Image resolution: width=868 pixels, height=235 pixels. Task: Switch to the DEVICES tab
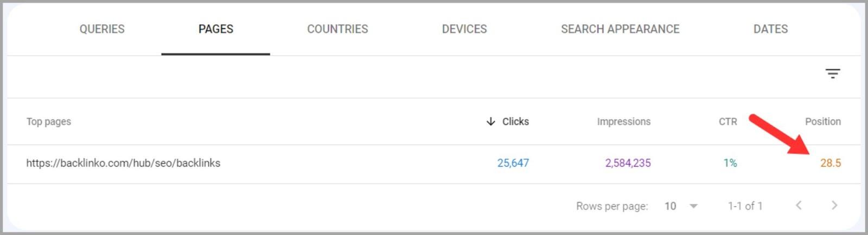tap(464, 29)
